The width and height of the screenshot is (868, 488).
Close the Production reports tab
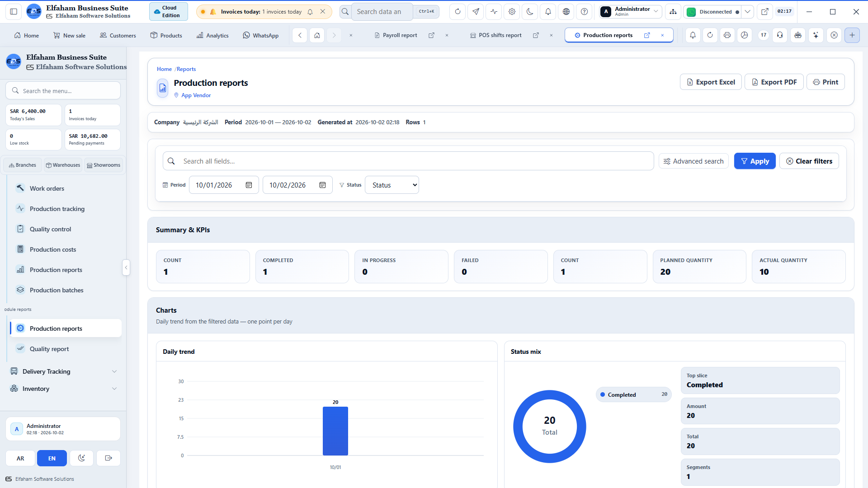(662, 35)
